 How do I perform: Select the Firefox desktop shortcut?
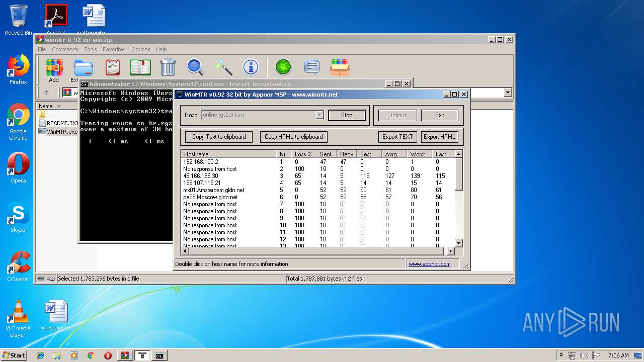tap(18, 69)
